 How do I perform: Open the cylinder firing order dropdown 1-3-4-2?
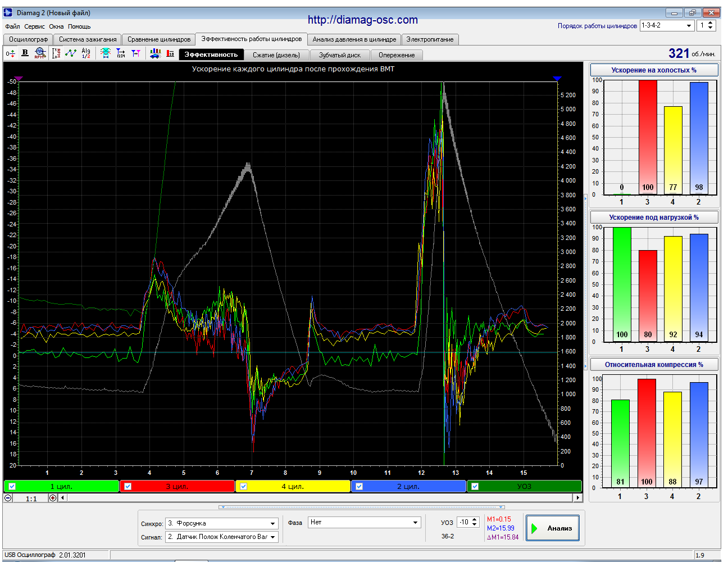click(667, 25)
